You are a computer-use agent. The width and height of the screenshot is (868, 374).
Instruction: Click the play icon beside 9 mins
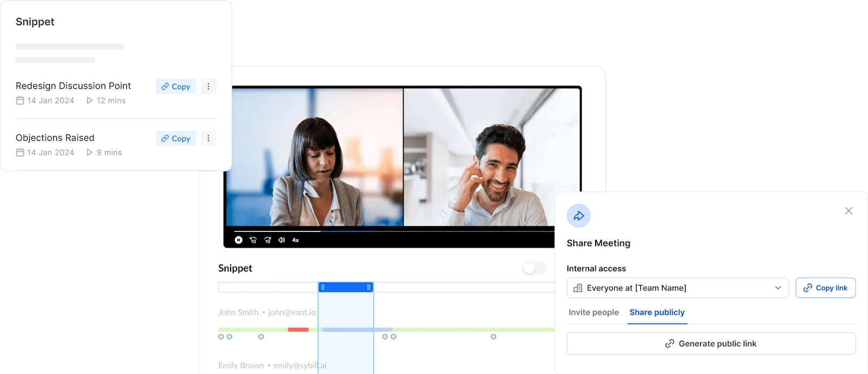point(90,153)
